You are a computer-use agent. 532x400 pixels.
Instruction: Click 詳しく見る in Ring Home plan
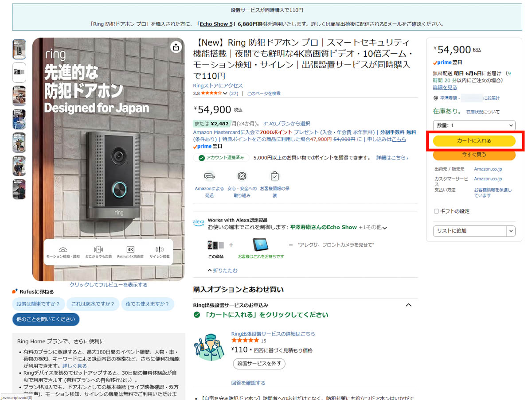pos(74,366)
